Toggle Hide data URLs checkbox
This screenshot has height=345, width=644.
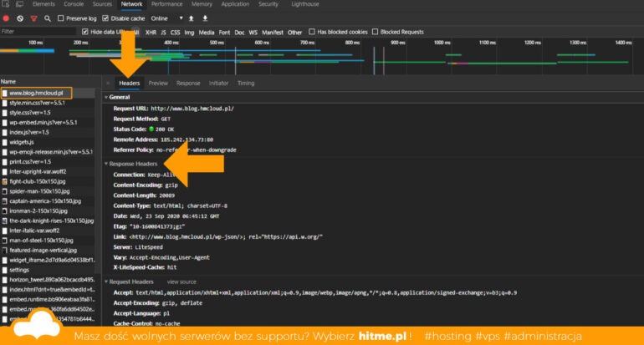click(85, 32)
